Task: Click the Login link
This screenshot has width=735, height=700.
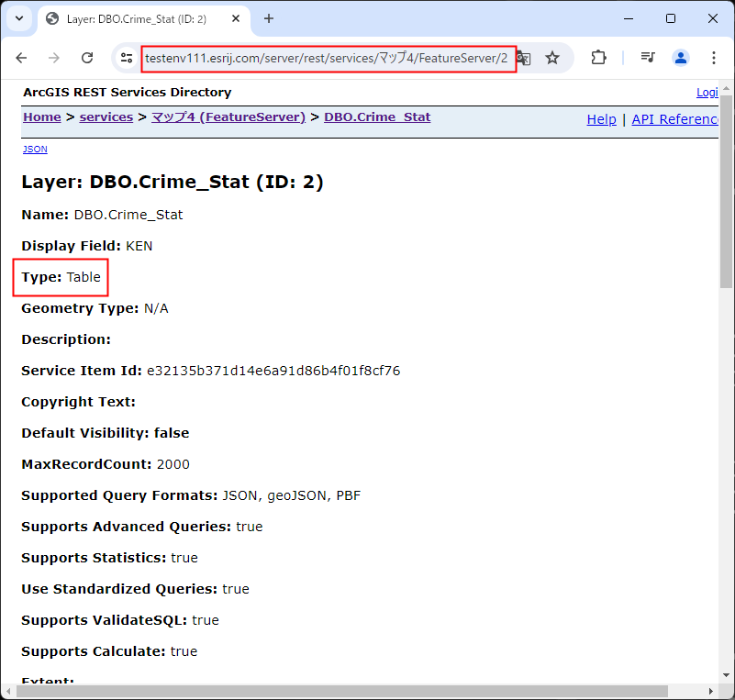Action: coord(707,93)
